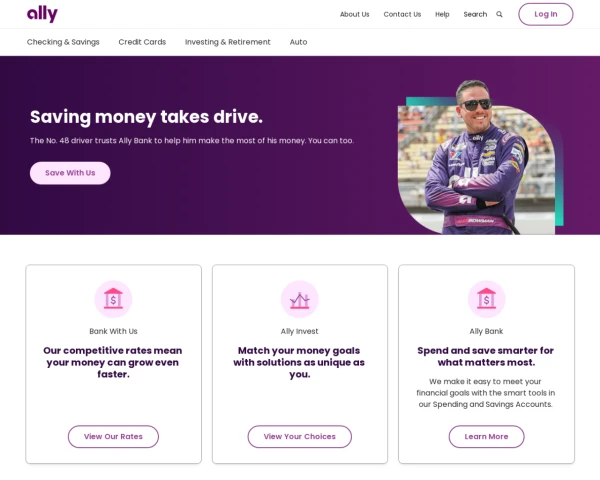Open the Help link

(442, 14)
